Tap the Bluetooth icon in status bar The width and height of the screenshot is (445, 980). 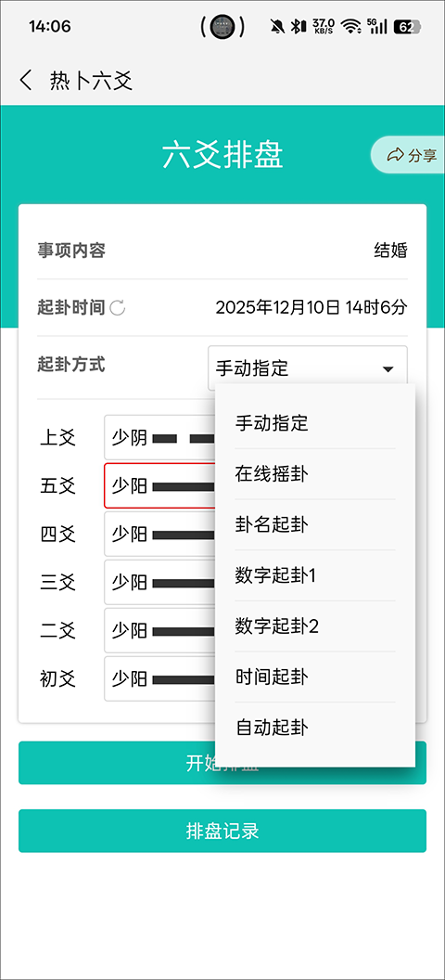point(299,26)
